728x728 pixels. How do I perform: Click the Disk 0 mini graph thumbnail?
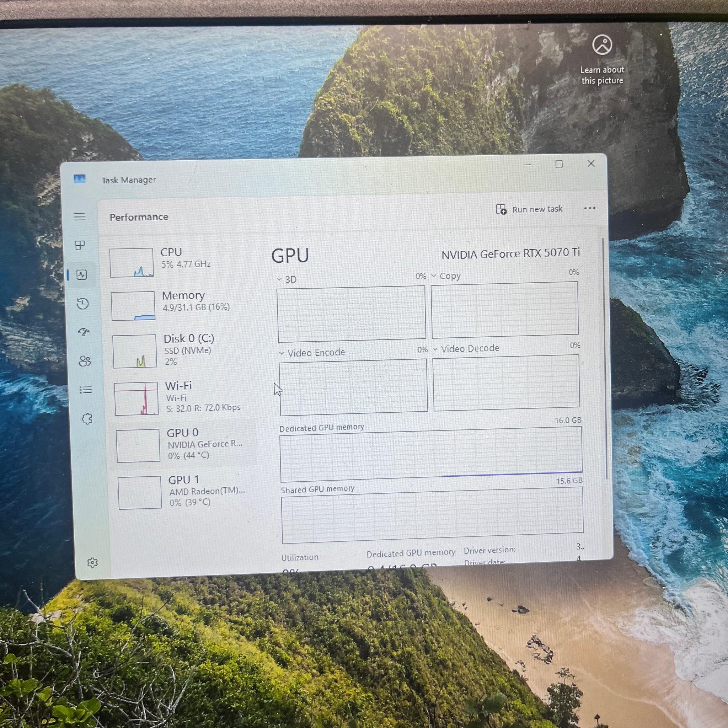(134, 351)
